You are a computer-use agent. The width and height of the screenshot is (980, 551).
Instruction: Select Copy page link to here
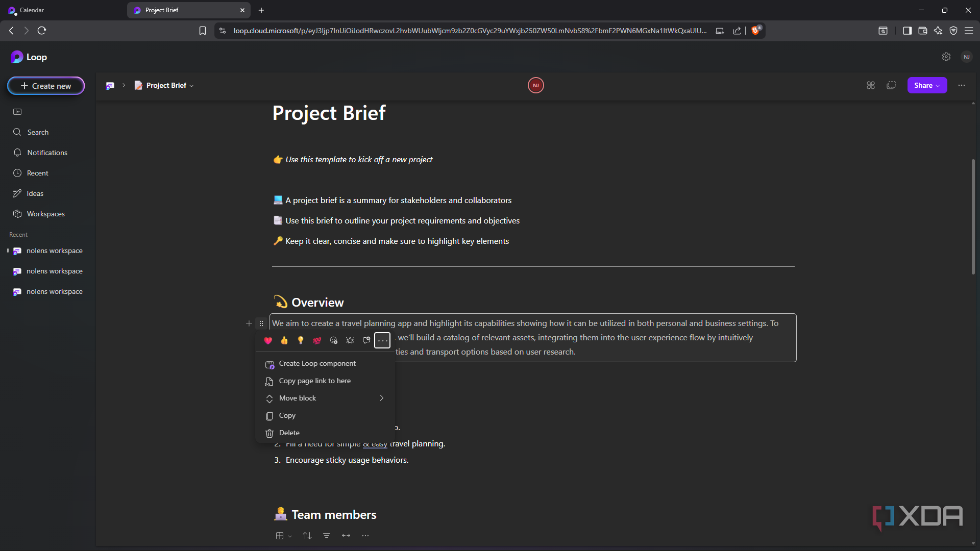325,381
